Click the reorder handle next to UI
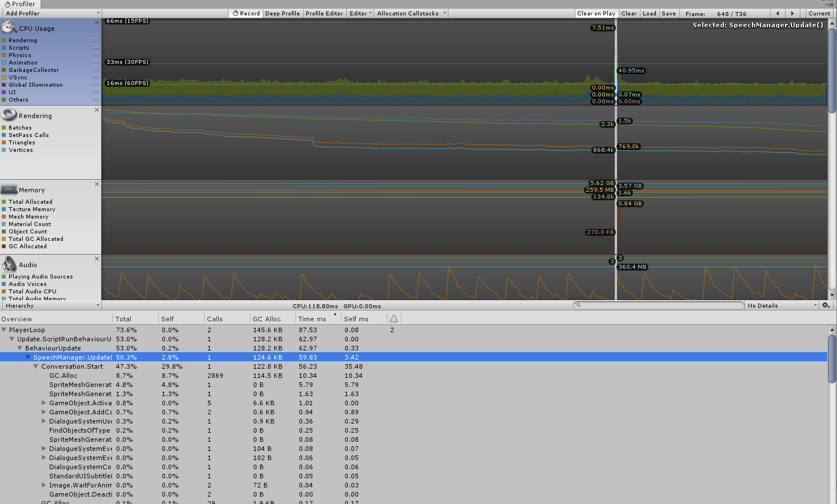Viewport: 837px width, 504px height. [95, 92]
